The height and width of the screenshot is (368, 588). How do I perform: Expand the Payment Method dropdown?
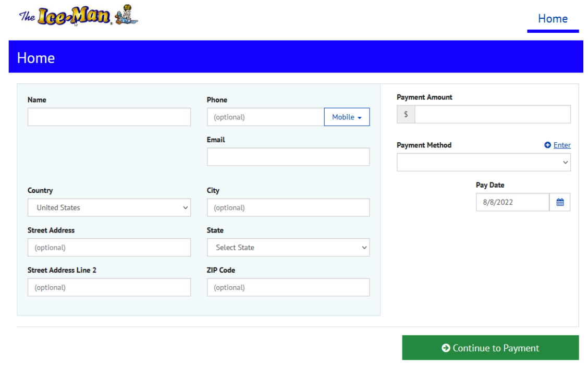coord(483,163)
